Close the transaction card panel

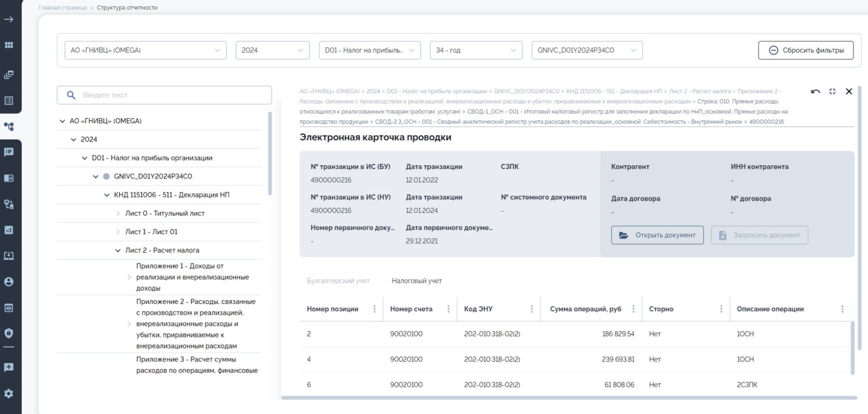tap(849, 91)
